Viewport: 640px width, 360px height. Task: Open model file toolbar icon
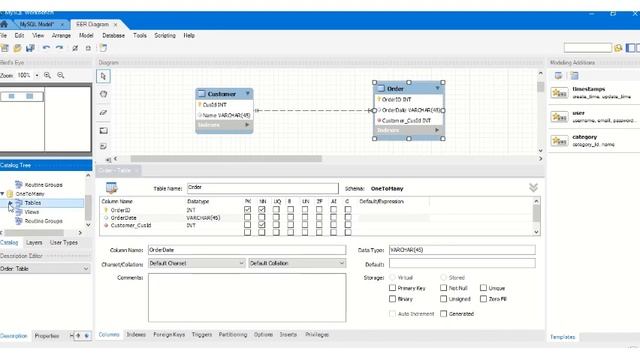pyautogui.click(x=17, y=48)
